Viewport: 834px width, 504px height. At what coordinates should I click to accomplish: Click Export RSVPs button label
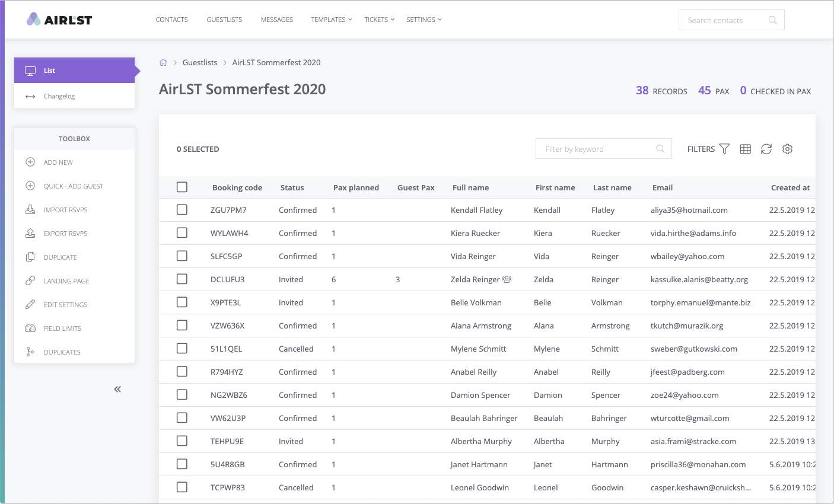pos(65,234)
